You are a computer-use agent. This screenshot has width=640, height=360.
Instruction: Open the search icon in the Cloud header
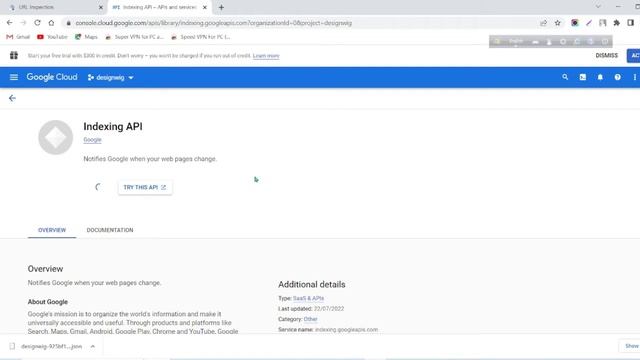click(565, 77)
